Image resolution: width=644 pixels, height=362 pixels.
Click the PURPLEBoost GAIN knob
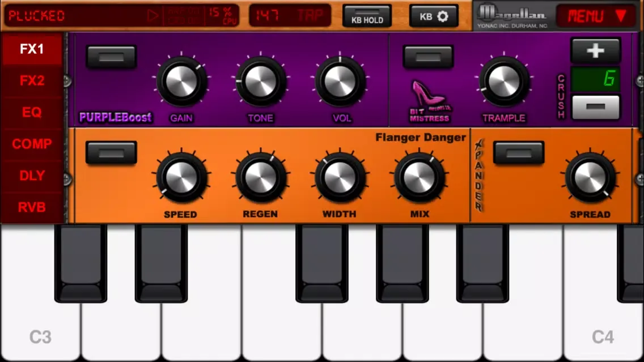click(181, 81)
